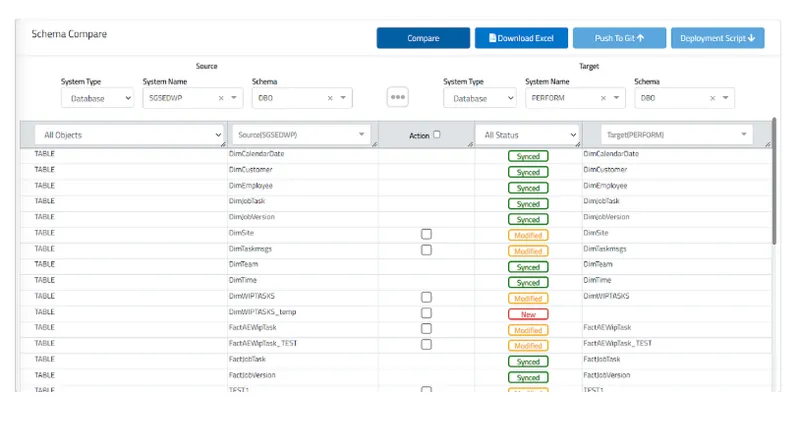The height and width of the screenshot is (441, 800).
Task: Click the three-dots button between source and target
Action: pos(398,97)
